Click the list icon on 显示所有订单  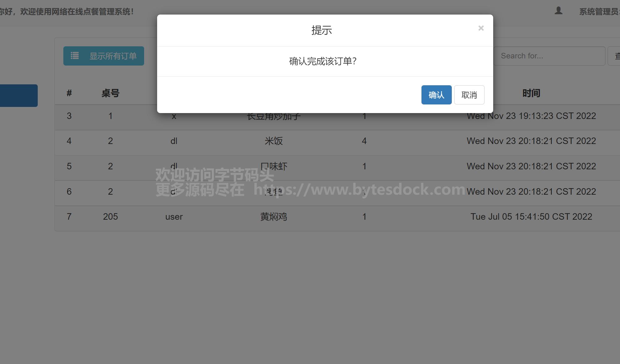point(75,56)
